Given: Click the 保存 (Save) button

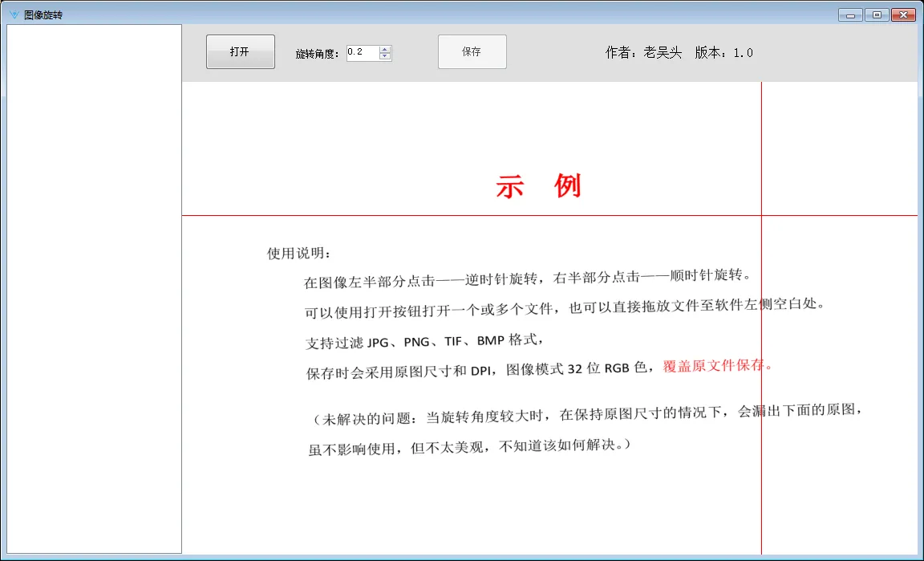Looking at the screenshot, I should point(472,52).
